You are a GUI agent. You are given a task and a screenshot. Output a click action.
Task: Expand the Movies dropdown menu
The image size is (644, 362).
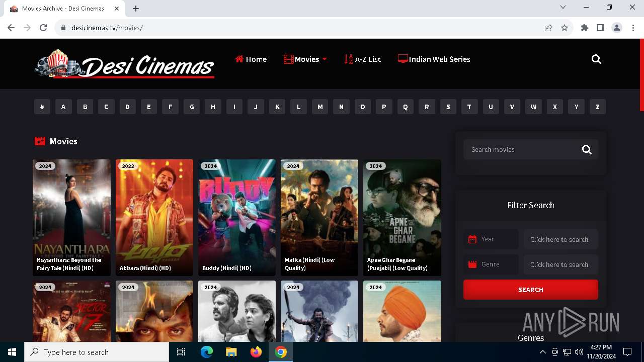pos(305,59)
